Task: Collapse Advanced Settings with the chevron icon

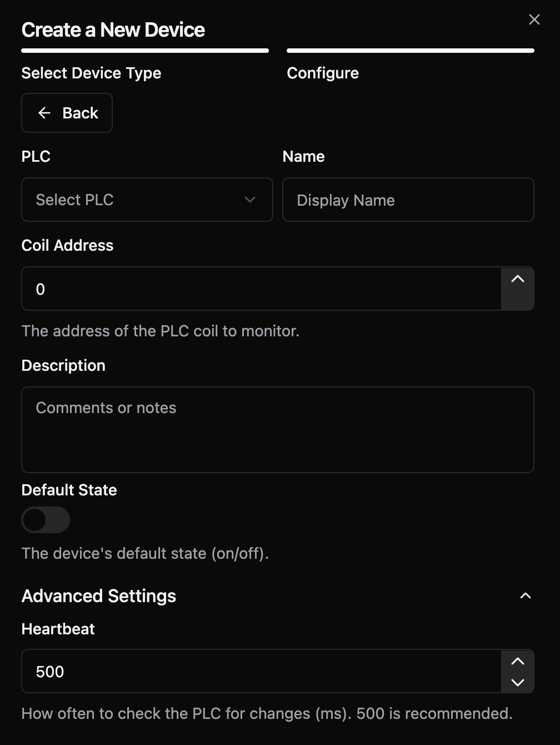Action: click(x=525, y=596)
